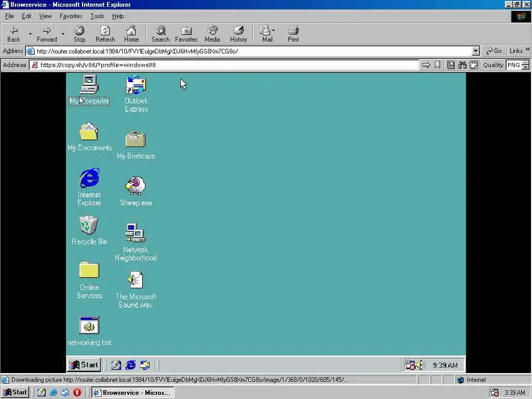
Task: Open the Search pane
Action: point(161,34)
